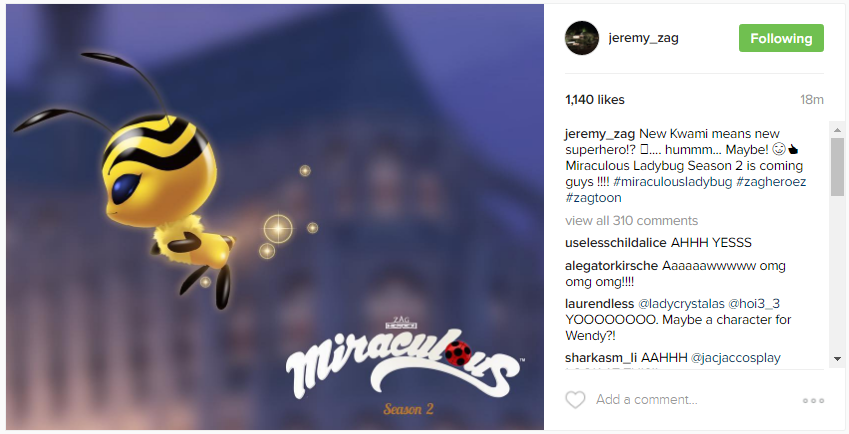The width and height of the screenshot is (849, 434).
Task: Click the 18m post timestamp
Action: click(812, 100)
